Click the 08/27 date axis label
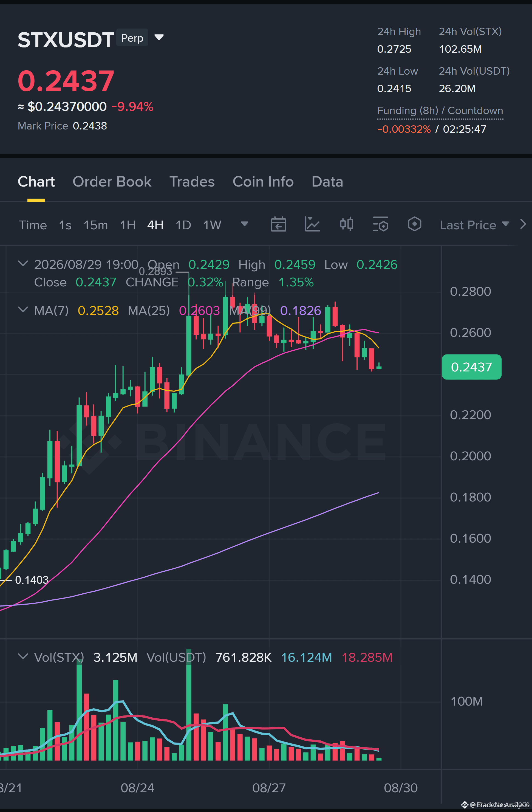532x812 pixels. 269,788
